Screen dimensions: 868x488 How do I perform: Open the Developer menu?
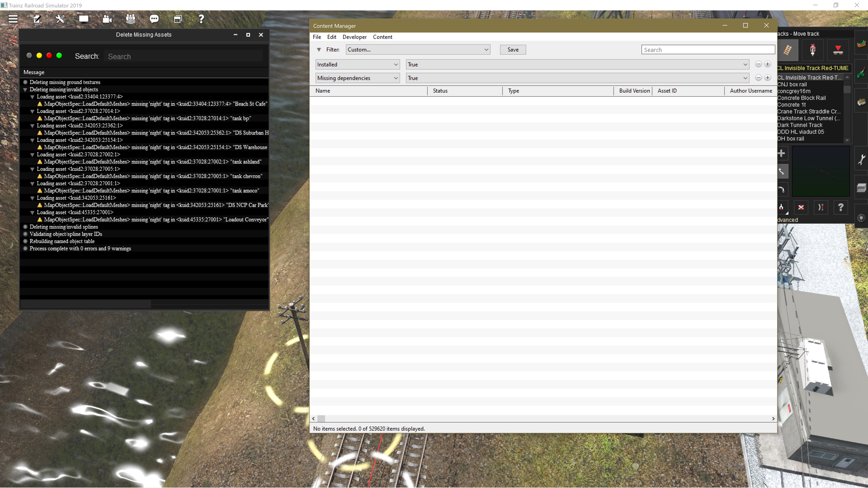click(354, 37)
